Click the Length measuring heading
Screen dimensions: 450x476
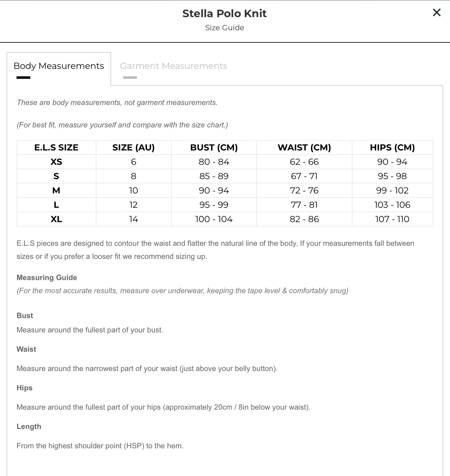(29, 426)
